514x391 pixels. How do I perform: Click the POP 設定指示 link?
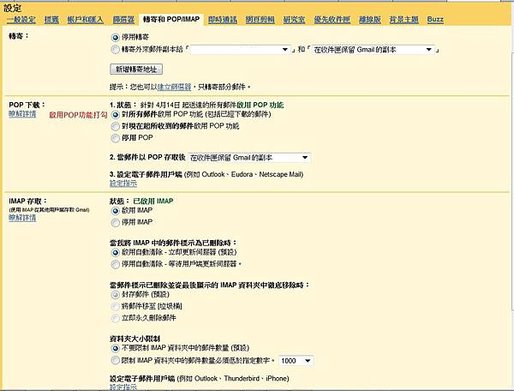point(123,183)
